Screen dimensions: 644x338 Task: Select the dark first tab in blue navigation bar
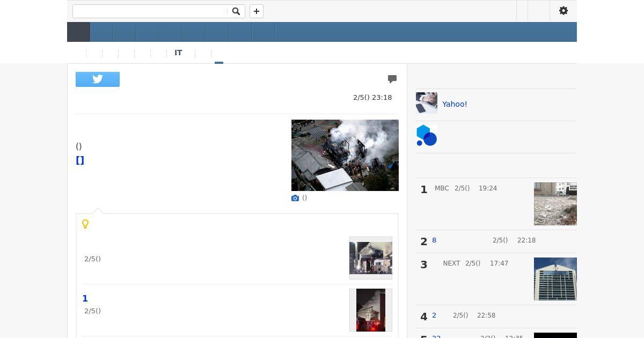[78, 32]
